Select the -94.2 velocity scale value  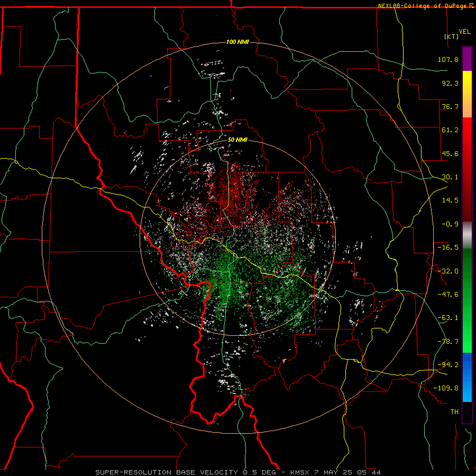(448, 364)
